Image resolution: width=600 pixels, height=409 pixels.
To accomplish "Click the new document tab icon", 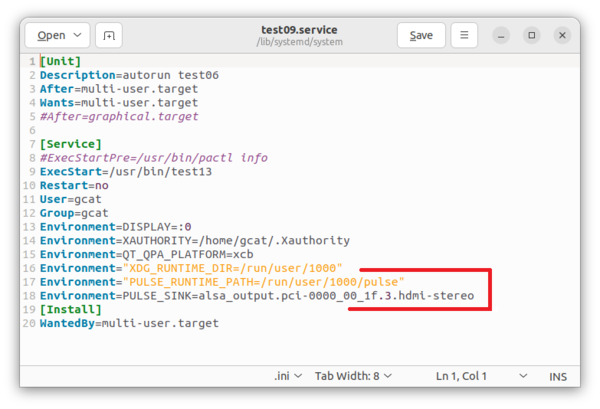I will click(x=109, y=35).
